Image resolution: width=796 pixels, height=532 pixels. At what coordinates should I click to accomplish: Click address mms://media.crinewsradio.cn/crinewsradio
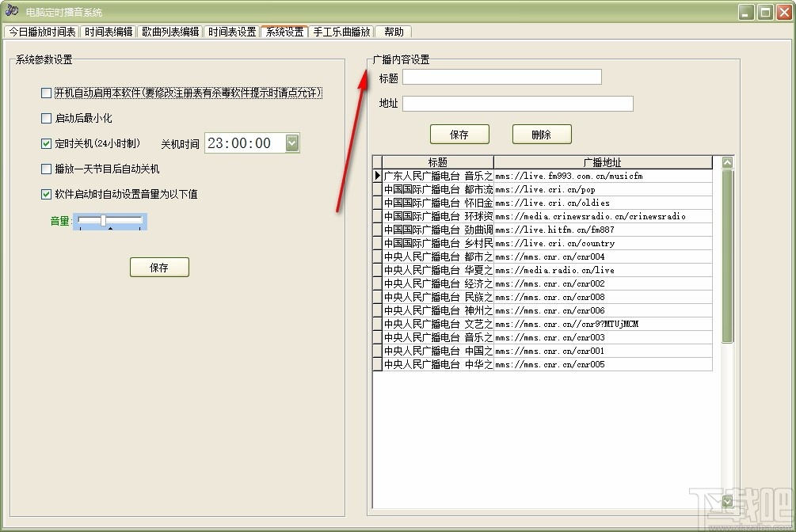pyautogui.click(x=590, y=216)
